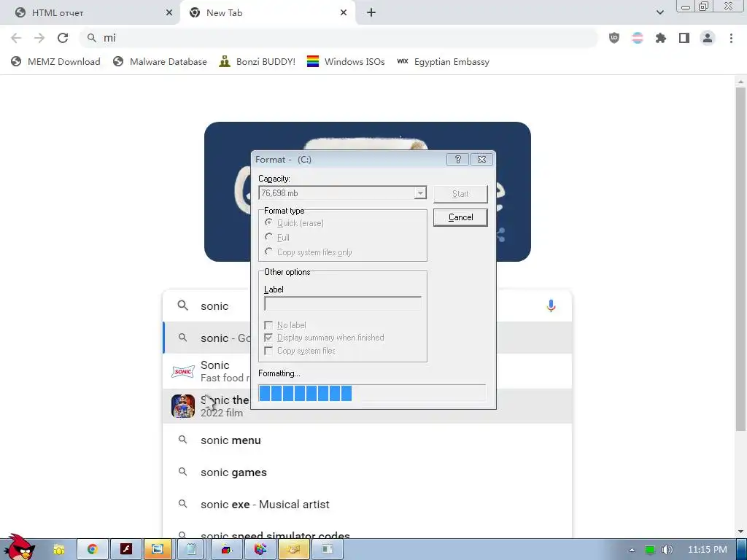
Task: Reload the current page
Action: [63, 38]
